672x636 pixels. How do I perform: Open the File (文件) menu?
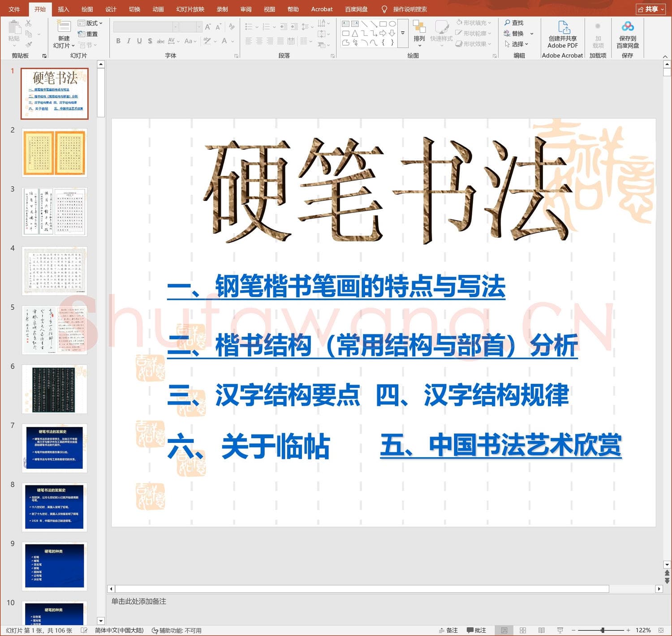tap(14, 9)
